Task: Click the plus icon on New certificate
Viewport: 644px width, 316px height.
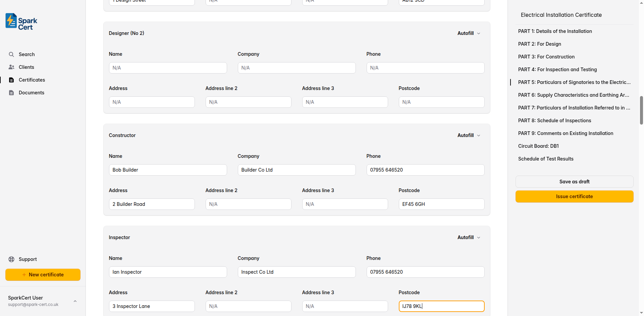Action: [23, 274]
